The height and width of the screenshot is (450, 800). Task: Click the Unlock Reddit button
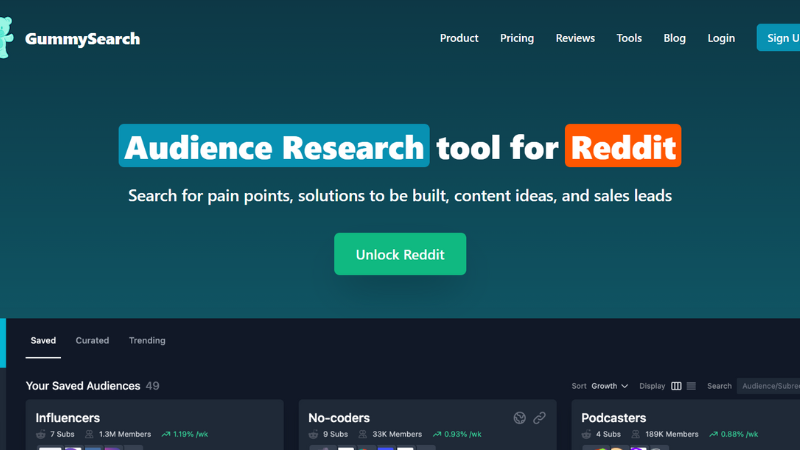400,254
